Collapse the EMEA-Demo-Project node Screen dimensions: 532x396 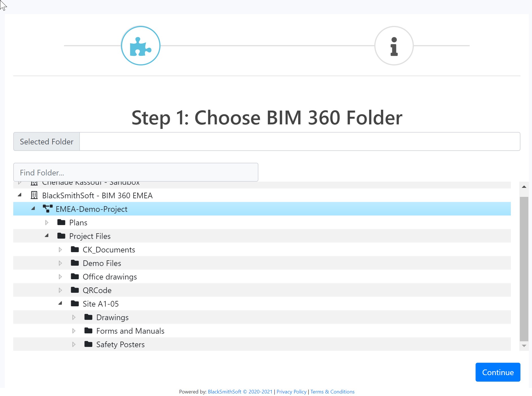[x=33, y=208]
